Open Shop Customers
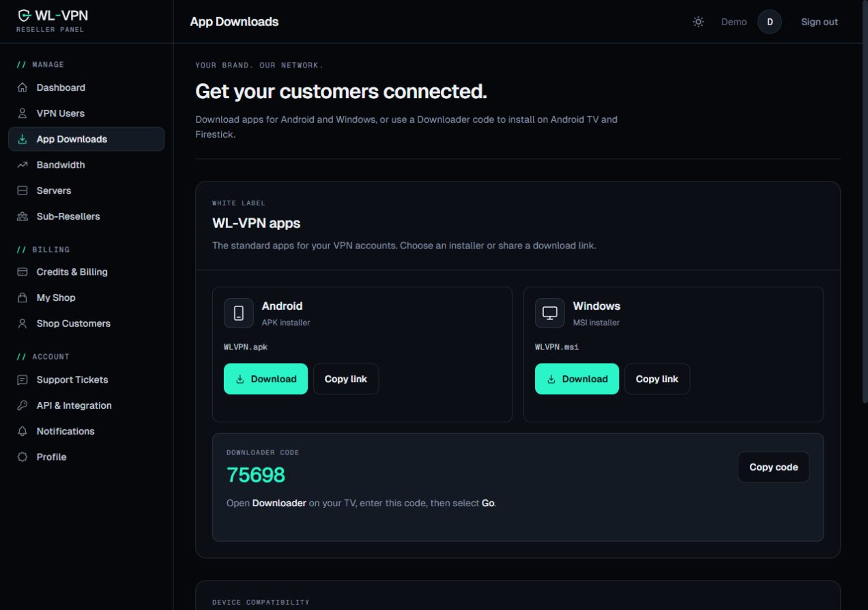 [86, 323]
